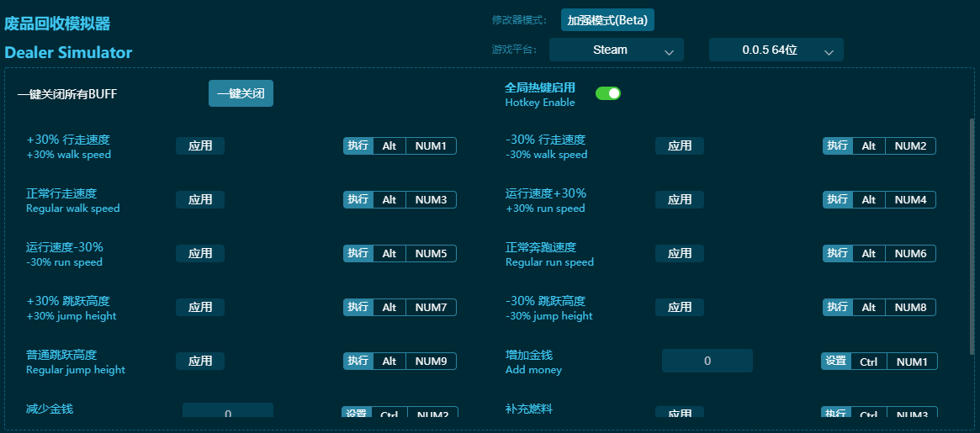Apply +30% walk speed
Viewport: 980px width, 433px height.
tap(200, 146)
